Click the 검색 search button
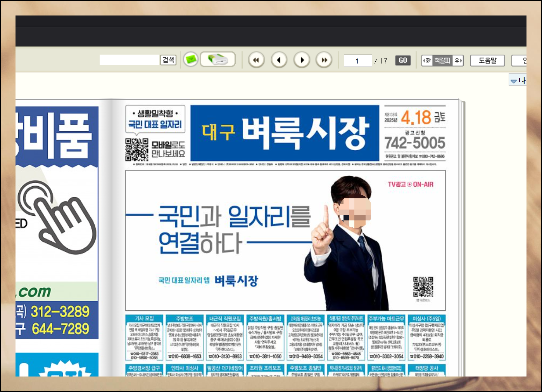542x392 pixels. 168,60
